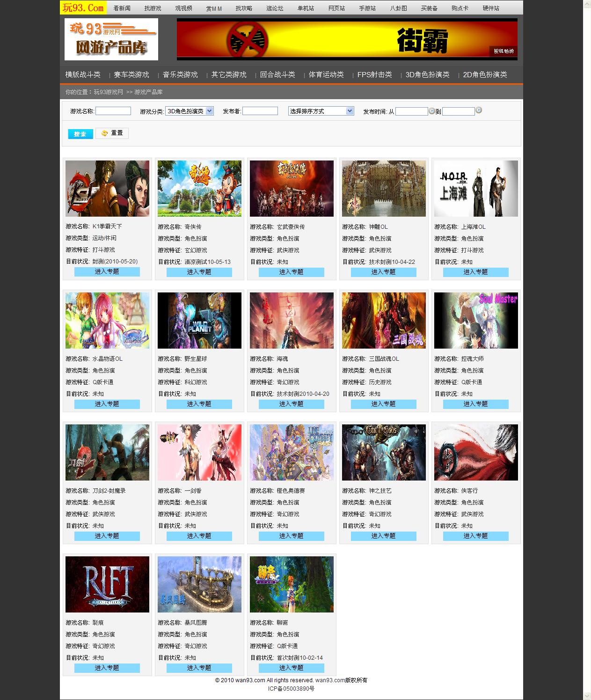Open the end-date calendar picker icon

479,110
